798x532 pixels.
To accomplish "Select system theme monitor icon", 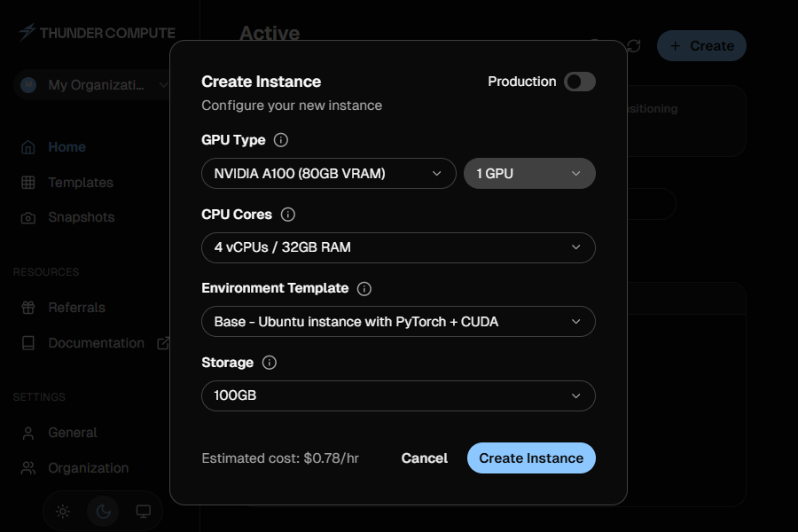I will 144,511.
